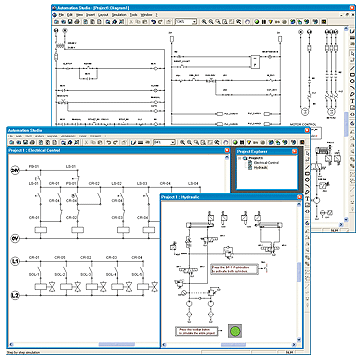Click Print icon in front Automation Studio toolbar
Viewport: 362px width, 363px height.
click(x=31, y=142)
